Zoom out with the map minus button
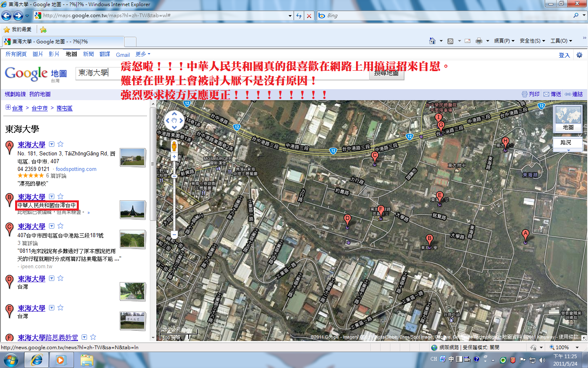Viewport: 588px width, 368px height. [x=174, y=235]
